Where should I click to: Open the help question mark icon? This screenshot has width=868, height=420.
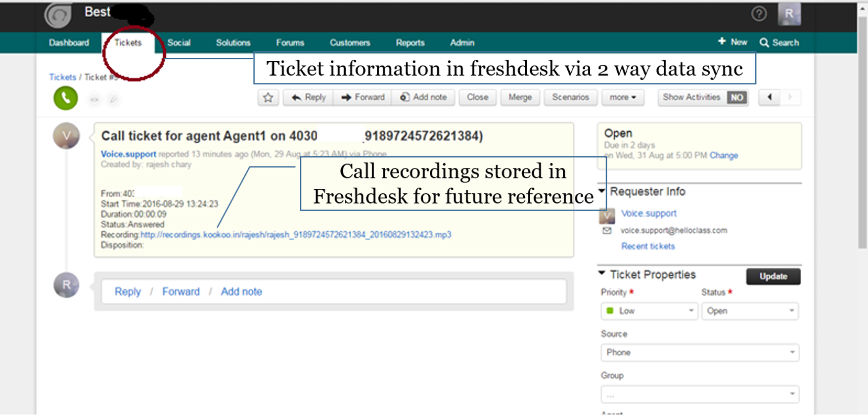759,14
